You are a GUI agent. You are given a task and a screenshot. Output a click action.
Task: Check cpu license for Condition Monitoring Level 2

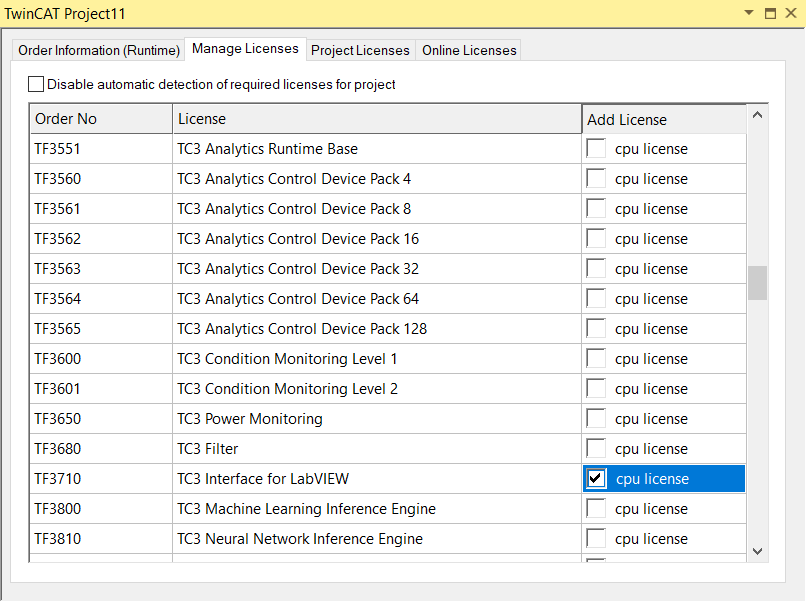tap(596, 389)
